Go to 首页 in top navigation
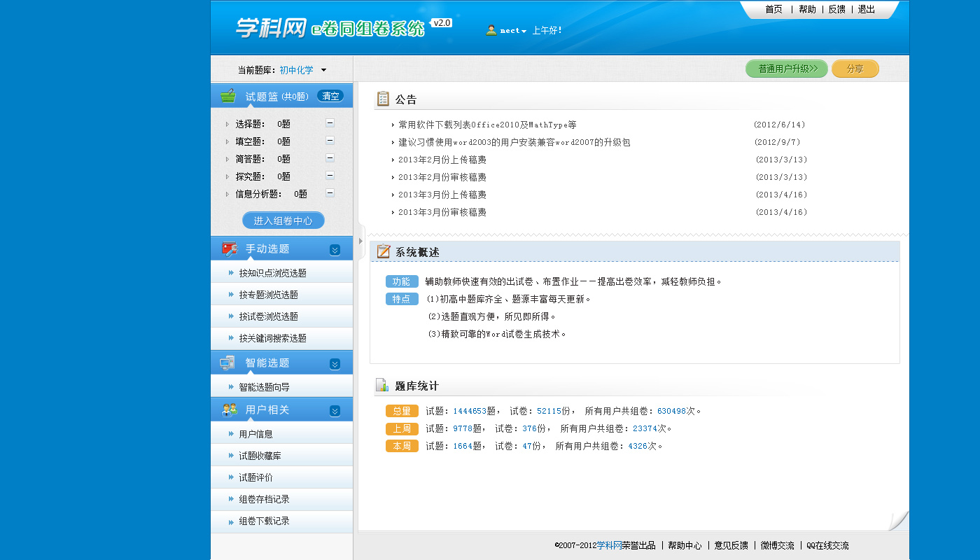 tap(773, 9)
